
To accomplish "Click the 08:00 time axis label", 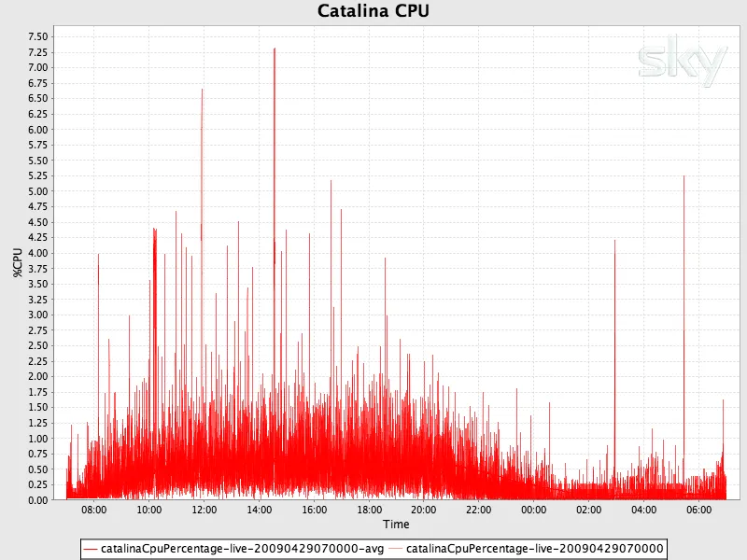I will [94, 510].
